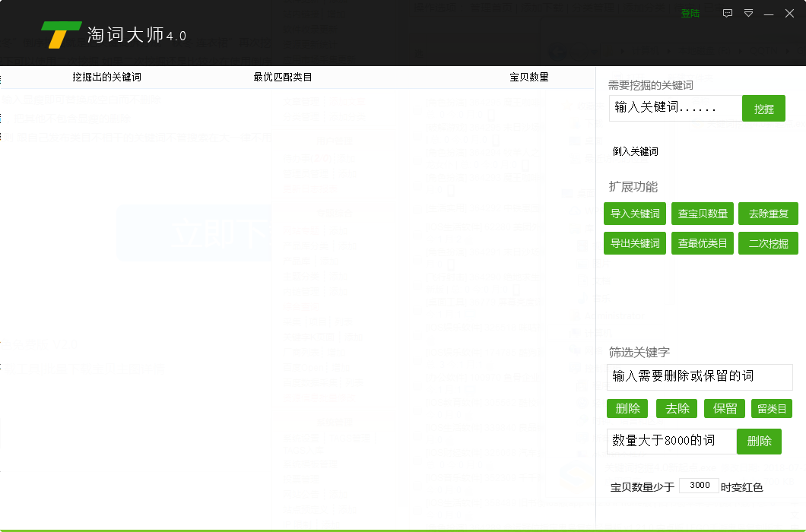Viewport: 806px width, 532px height.
Task: Click the 查最优类目 button
Action: click(702, 243)
